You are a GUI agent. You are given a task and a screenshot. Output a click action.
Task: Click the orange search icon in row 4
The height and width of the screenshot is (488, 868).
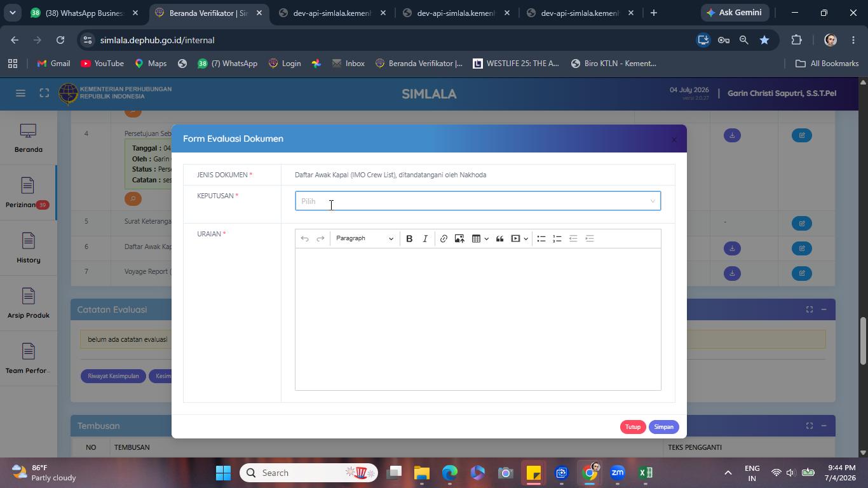[132, 199]
